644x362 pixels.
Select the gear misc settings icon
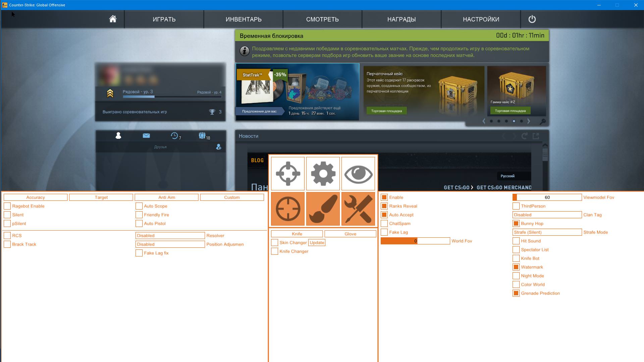pos(323,174)
